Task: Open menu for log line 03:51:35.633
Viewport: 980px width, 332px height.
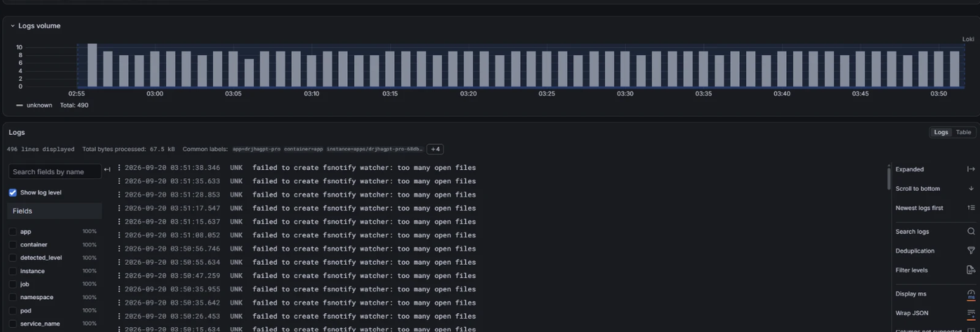Action: coord(119,181)
